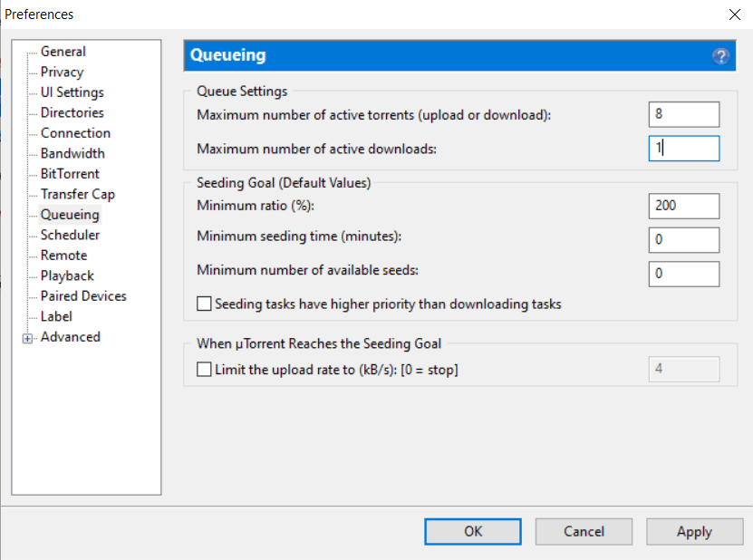753x560 pixels.
Task: Open the Connection settings page
Action: tap(75, 133)
